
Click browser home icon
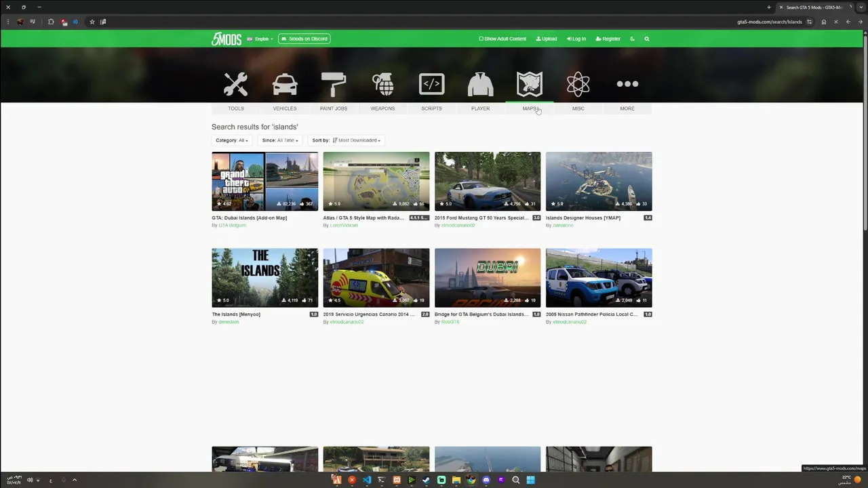click(824, 22)
